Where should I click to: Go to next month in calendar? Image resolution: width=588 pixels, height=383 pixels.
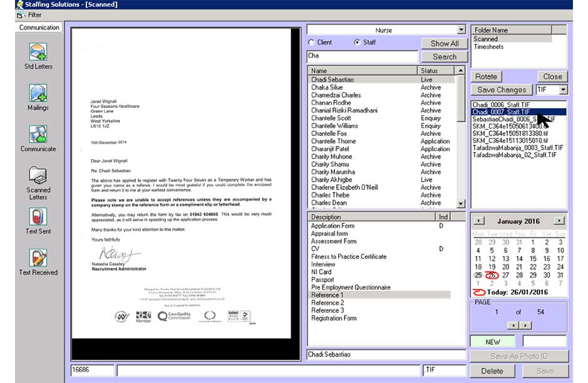click(559, 221)
